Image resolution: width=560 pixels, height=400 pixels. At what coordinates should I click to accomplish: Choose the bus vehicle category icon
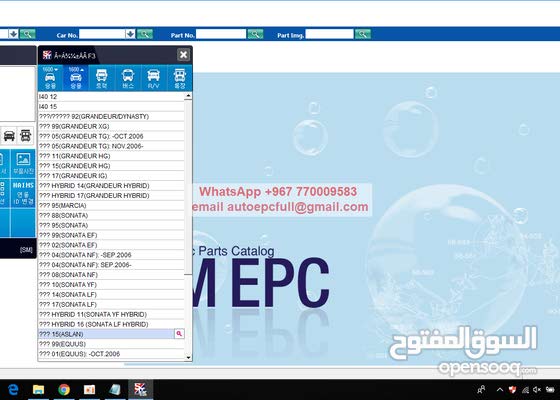tap(128, 78)
